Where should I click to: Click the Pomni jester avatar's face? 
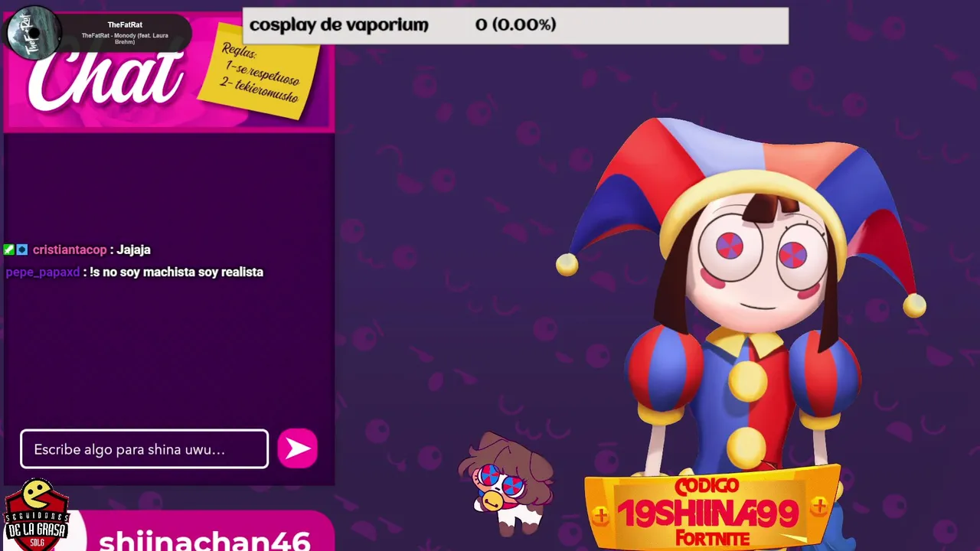(x=758, y=264)
